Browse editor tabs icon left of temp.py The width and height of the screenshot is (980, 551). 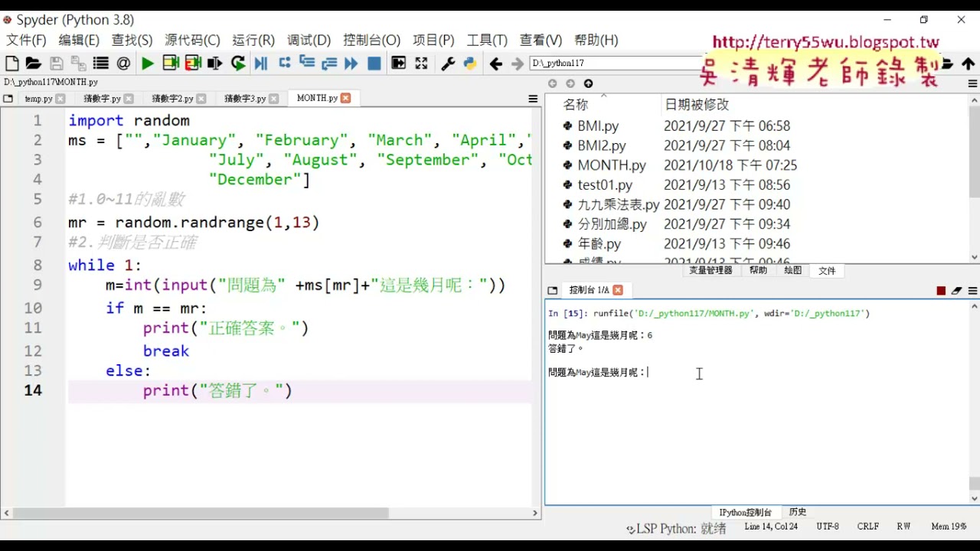8,99
